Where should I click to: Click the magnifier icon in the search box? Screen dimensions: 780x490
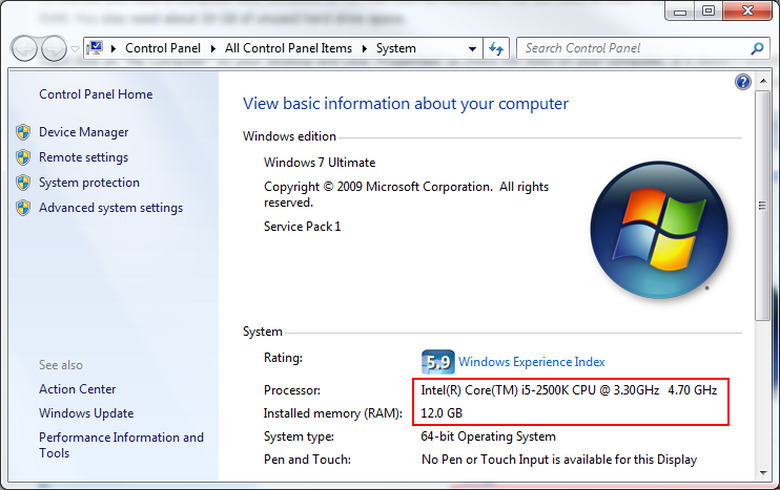point(757,48)
